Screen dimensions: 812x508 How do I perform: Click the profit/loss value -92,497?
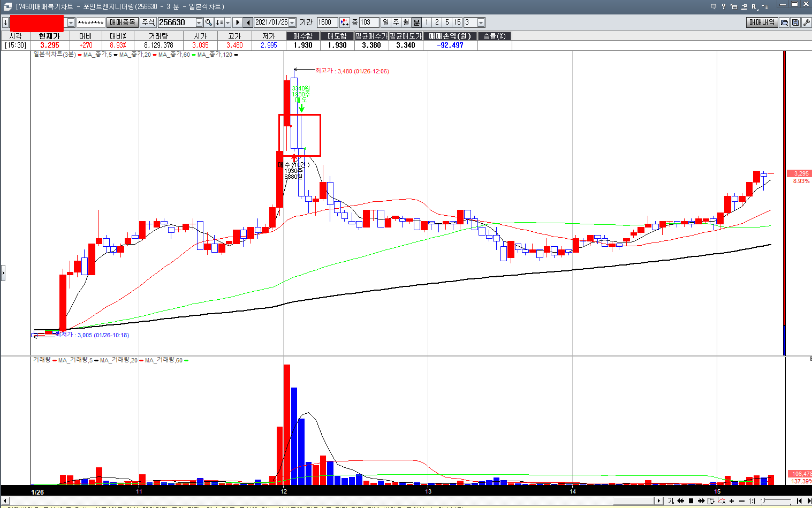coord(450,46)
